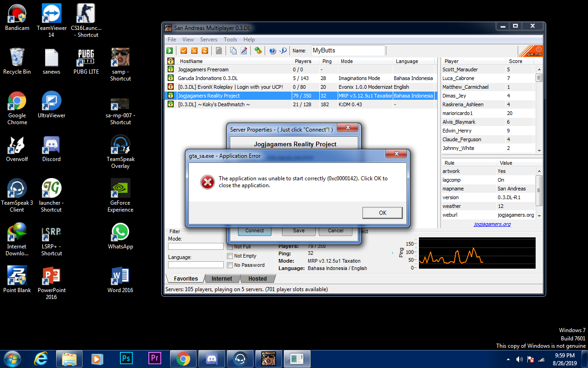Open the File menu

(172, 40)
